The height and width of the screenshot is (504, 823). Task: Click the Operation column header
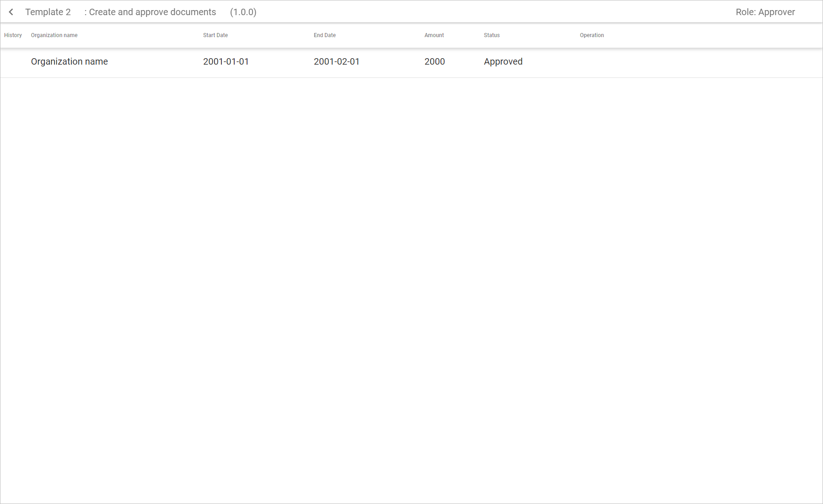(592, 35)
